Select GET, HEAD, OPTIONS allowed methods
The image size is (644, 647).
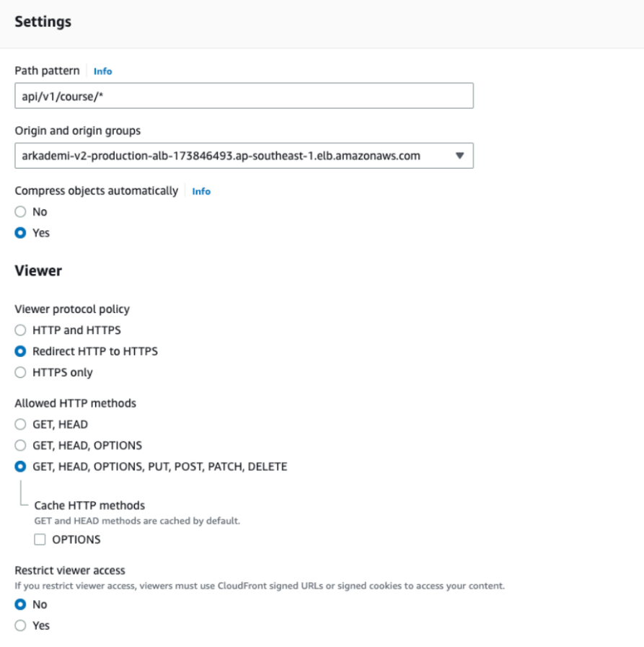21,446
